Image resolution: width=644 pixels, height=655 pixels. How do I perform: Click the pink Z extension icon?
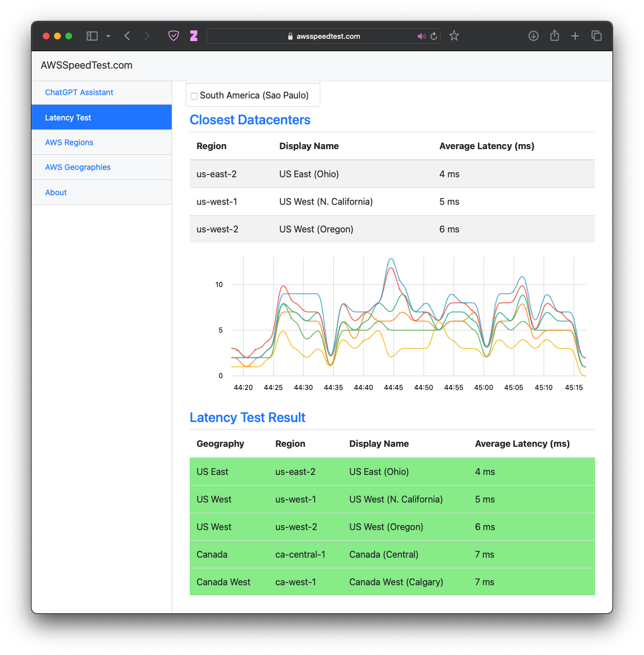tap(194, 36)
